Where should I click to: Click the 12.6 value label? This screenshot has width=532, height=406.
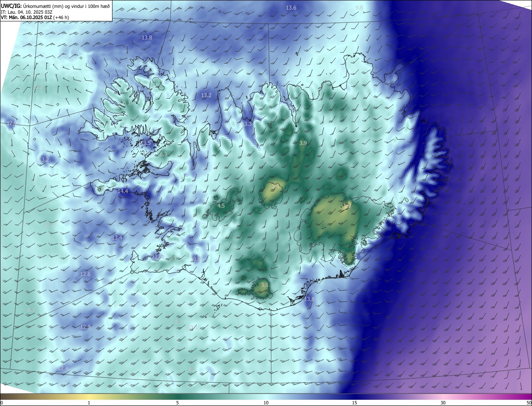[x=85, y=274]
